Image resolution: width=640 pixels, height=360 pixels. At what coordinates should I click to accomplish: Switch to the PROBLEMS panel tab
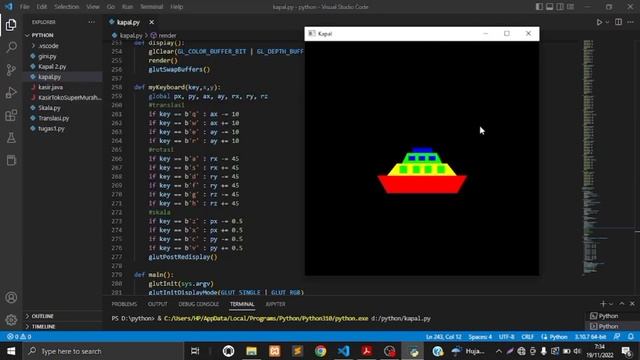tap(124, 304)
